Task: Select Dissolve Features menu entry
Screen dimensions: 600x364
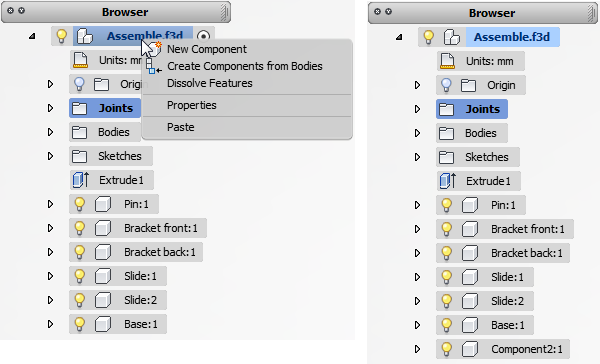Action: [x=210, y=83]
